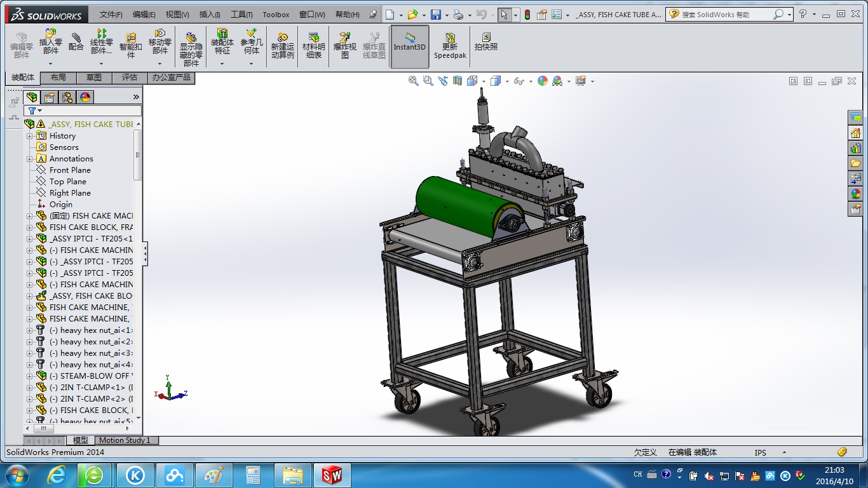Expand the Annotations folder in the tree
The image size is (868, 488).
tap(30, 158)
